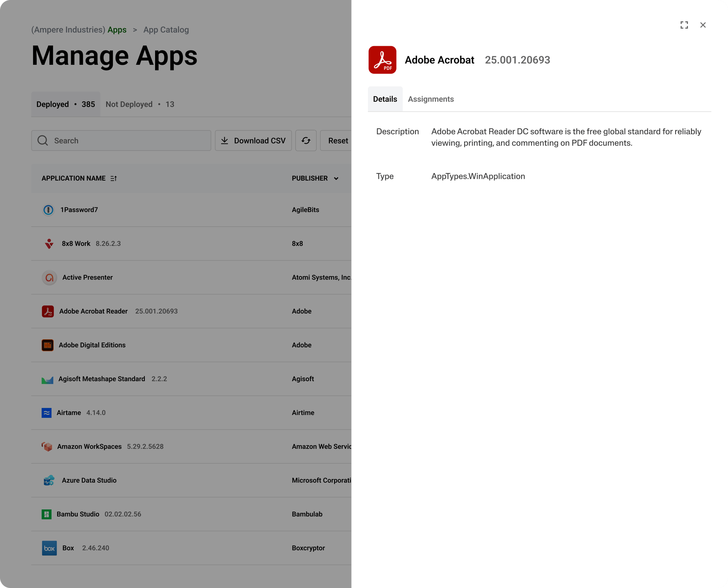Screen dimensions: 728x588
Task: Click the Reset button
Action: (338, 141)
